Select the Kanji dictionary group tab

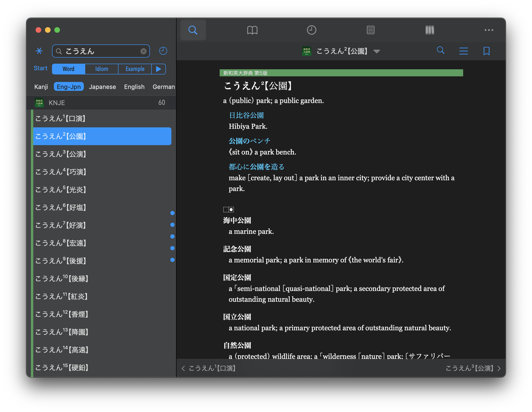41,87
